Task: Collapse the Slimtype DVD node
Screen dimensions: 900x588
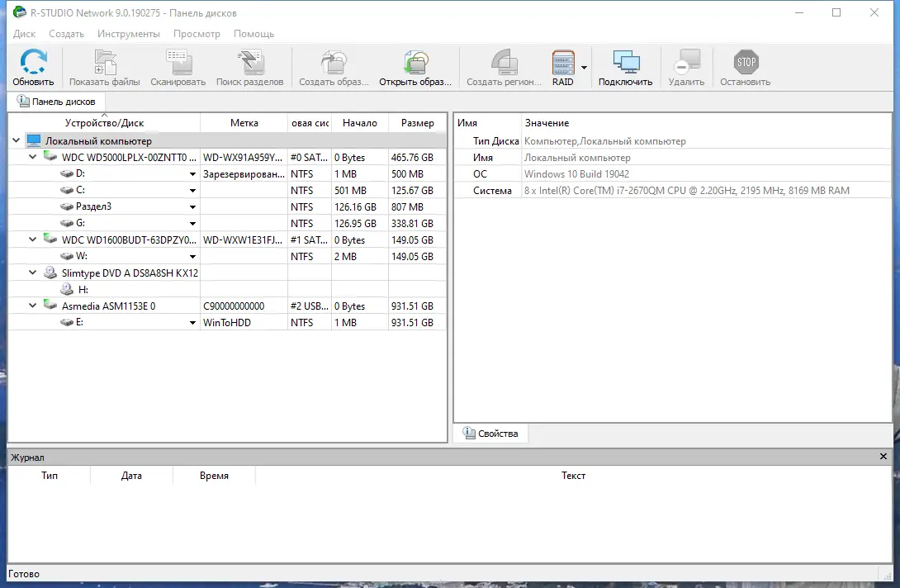Action: (33, 273)
